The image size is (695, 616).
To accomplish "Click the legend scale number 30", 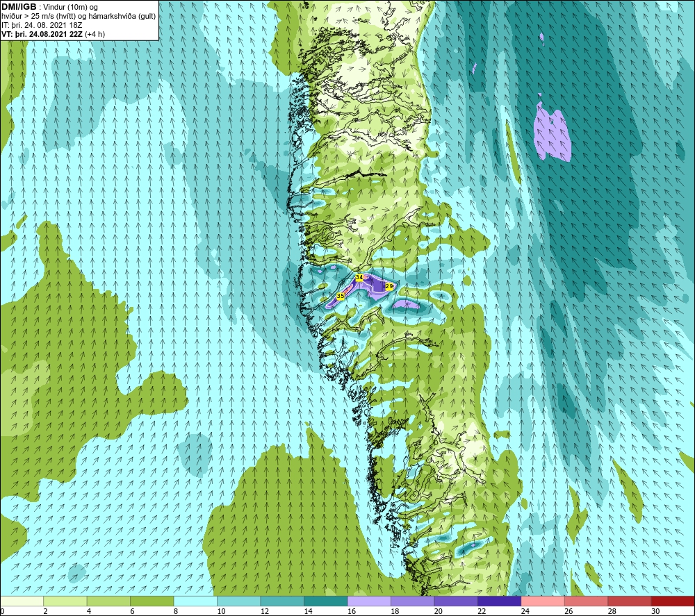I will tap(655, 611).
